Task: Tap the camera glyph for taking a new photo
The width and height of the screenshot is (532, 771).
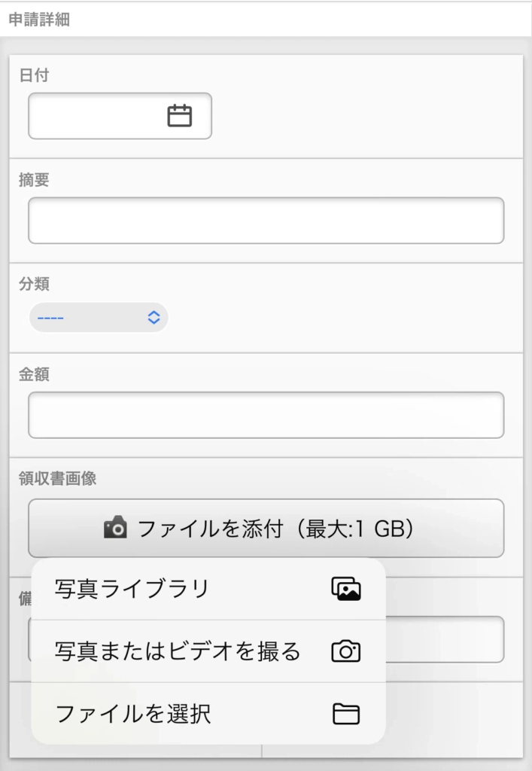Action: click(347, 651)
